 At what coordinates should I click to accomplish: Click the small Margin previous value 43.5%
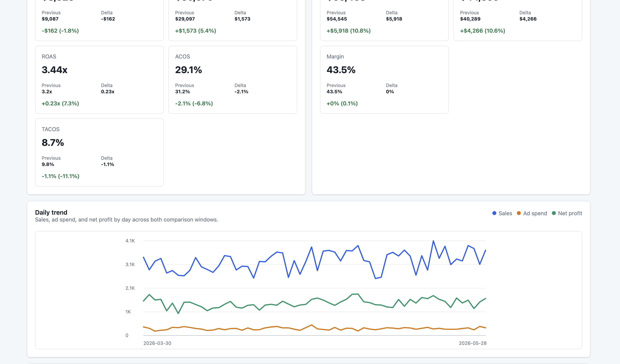click(x=334, y=92)
